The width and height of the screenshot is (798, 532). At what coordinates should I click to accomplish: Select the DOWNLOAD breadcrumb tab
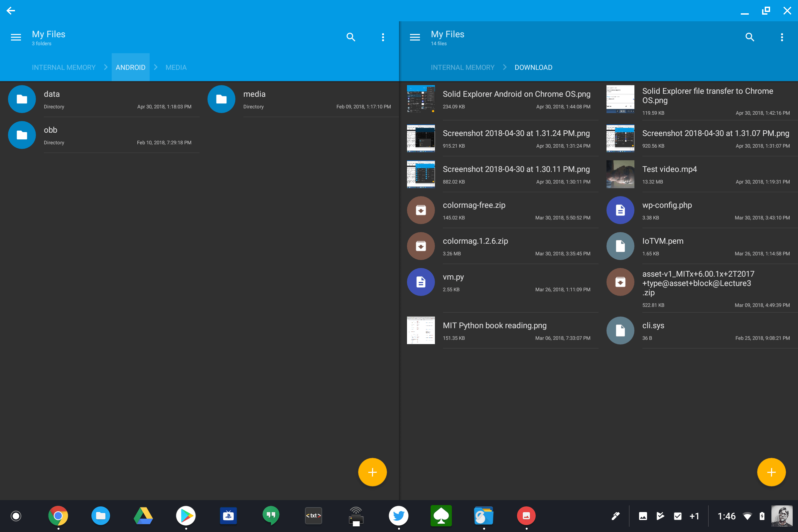533,67
